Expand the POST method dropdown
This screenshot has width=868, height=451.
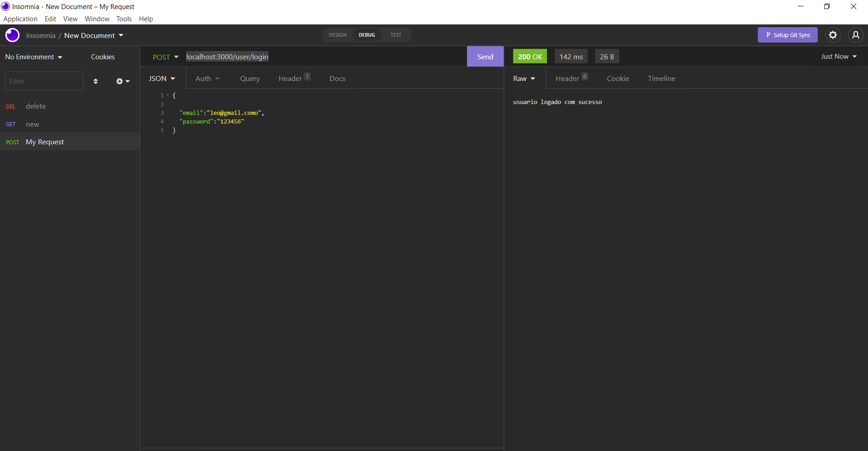coord(165,57)
